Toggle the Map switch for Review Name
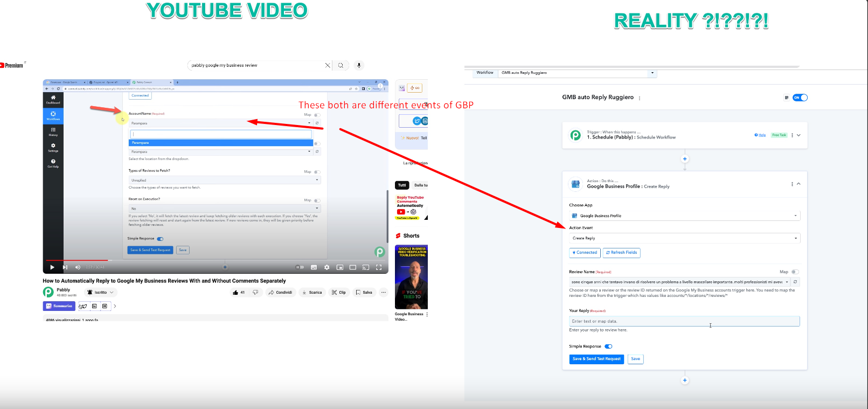The image size is (868, 409). [795, 272]
